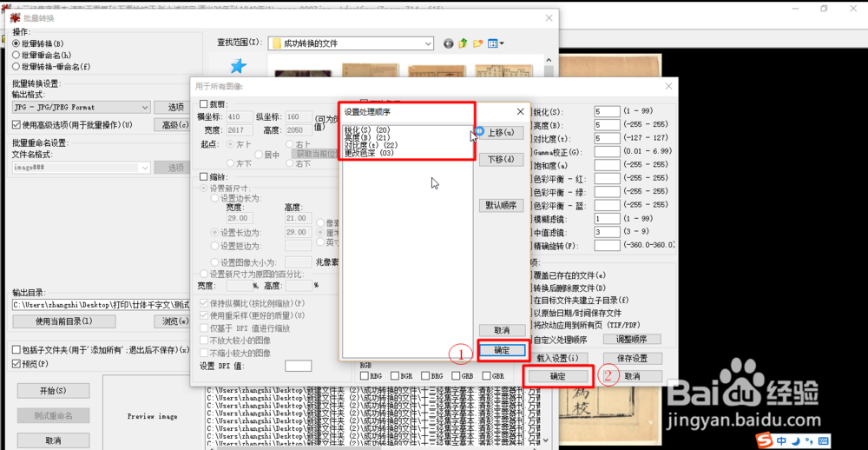
Task: Click the 保存设置 button
Action: (x=632, y=358)
